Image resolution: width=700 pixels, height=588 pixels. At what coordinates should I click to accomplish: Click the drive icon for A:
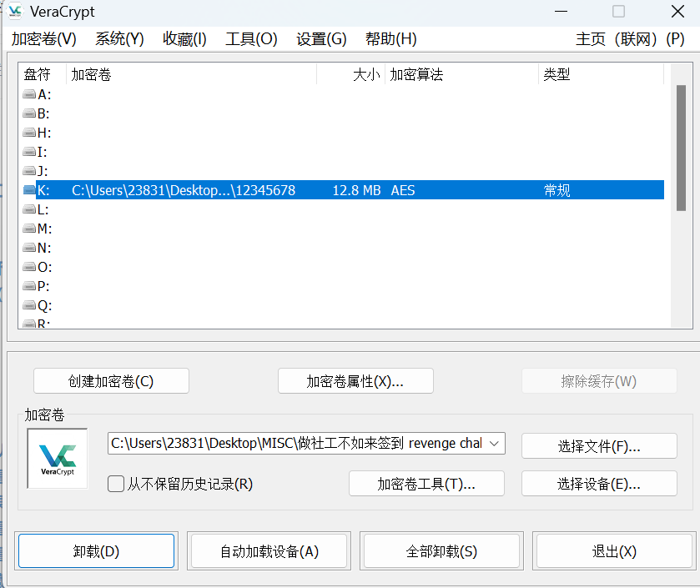tap(29, 94)
